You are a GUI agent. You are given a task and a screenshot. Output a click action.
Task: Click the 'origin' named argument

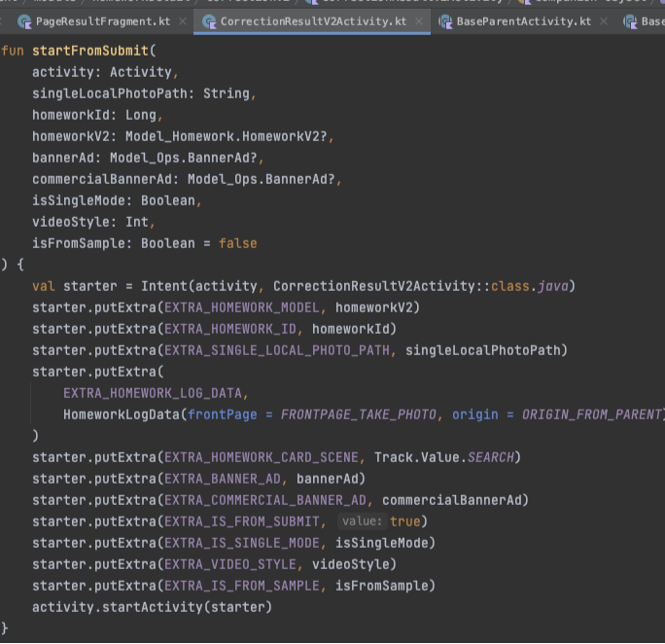(475, 414)
